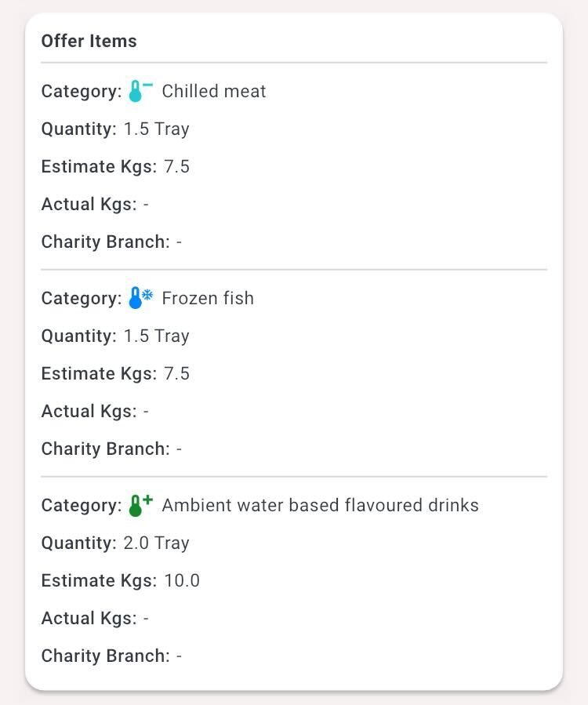Click the Frozen fish category text
The image size is (588, 705).
coord(208,298)
